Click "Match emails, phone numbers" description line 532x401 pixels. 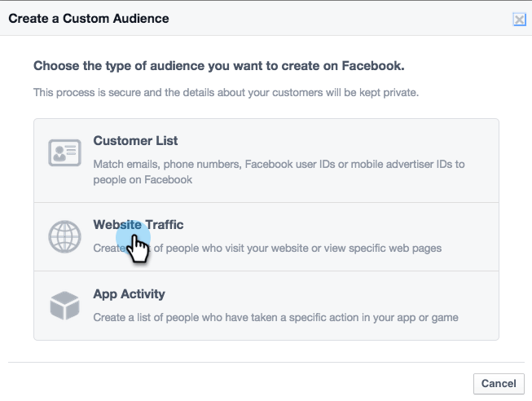(x=279, y=164)
